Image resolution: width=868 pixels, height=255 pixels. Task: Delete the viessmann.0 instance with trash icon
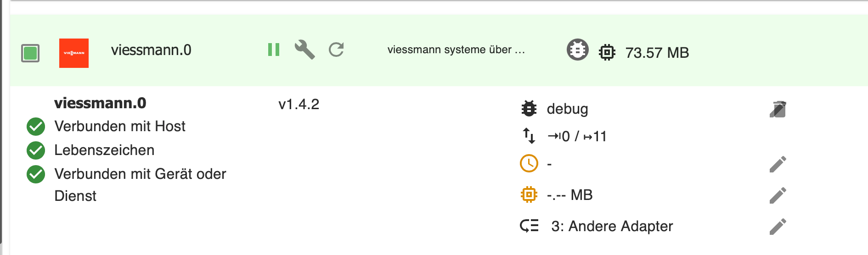[778, 109]
